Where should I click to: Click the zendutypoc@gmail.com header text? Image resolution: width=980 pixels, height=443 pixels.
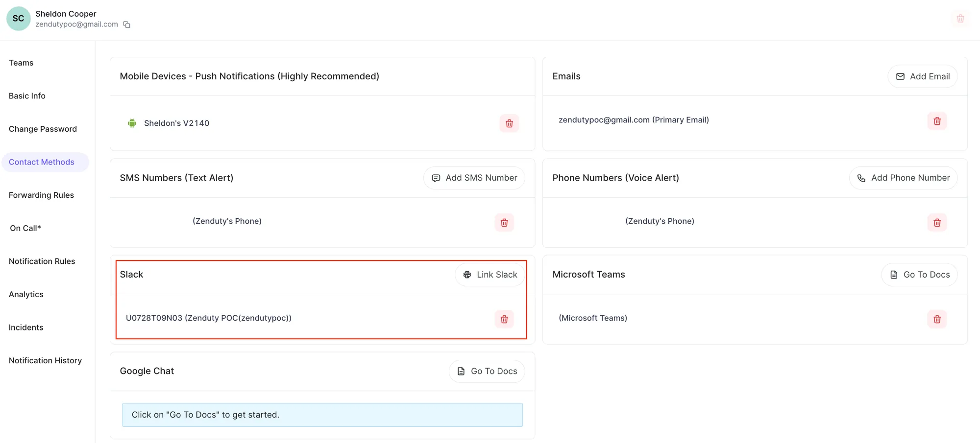coord(76,24)
